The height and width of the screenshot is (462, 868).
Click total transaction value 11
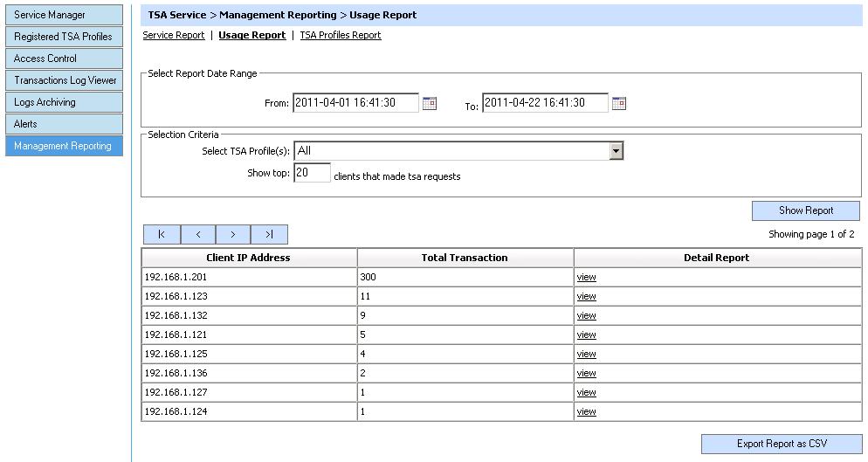coord(365,296)
